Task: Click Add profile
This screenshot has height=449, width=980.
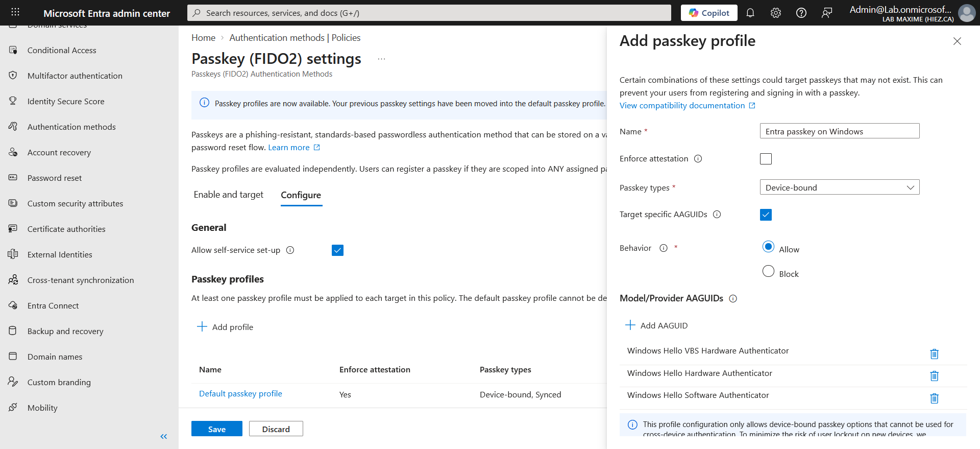Action: coord(225,327)
